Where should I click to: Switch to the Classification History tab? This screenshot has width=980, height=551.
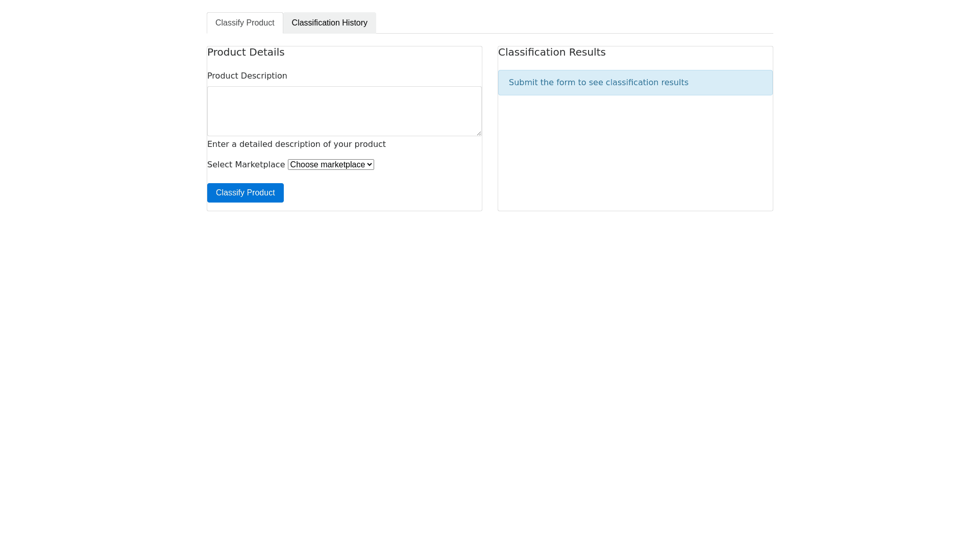coord(329,23)
